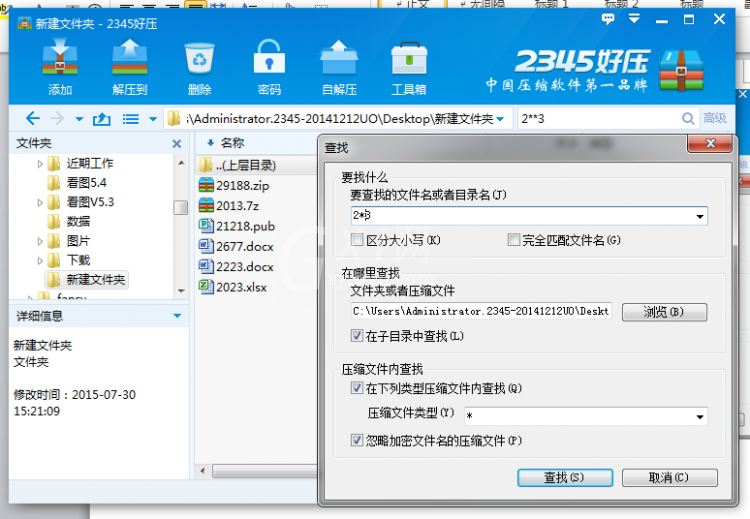Open the ..(上层目录) parent folder entry
Screen dimensions: 750x519
[x=237, y=165]
